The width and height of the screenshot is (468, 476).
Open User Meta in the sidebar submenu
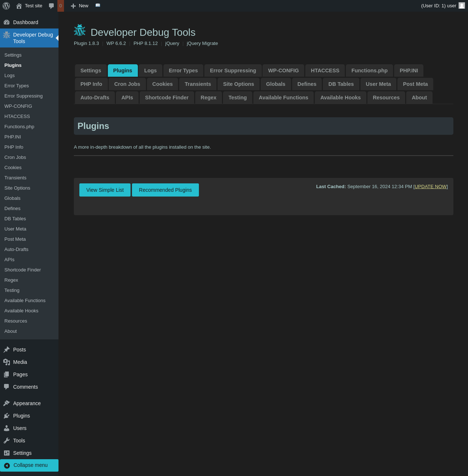coord(15,229)
